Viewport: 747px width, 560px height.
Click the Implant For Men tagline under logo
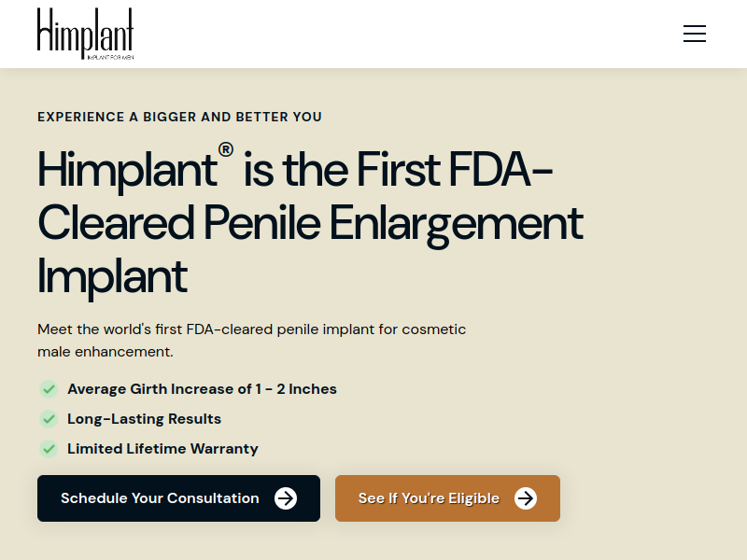pos(110,57)
